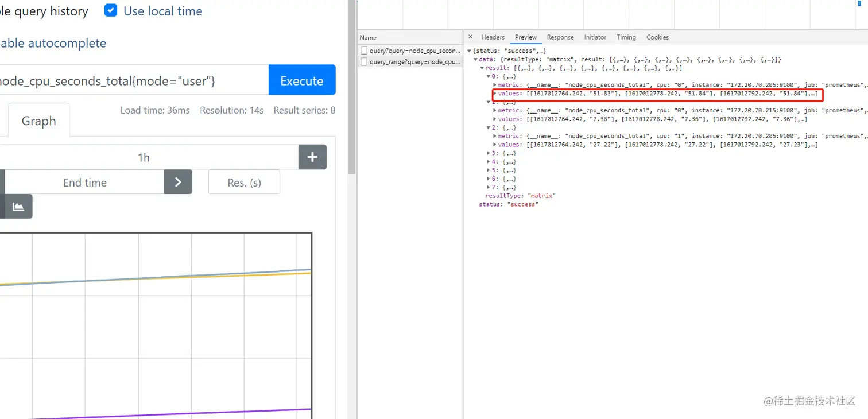The width and height of the screenshot is (868, 419).
Task: Open the Response tab
Action: (560, 37)
